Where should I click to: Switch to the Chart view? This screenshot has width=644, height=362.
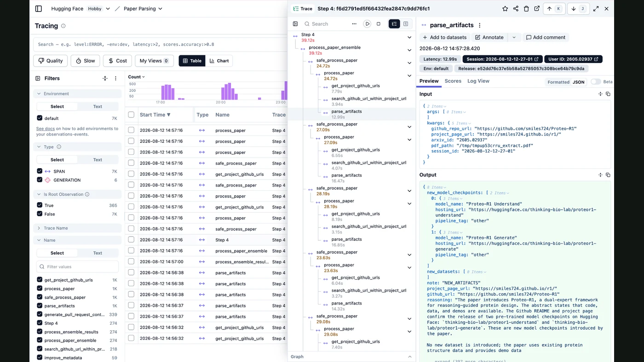219,61
